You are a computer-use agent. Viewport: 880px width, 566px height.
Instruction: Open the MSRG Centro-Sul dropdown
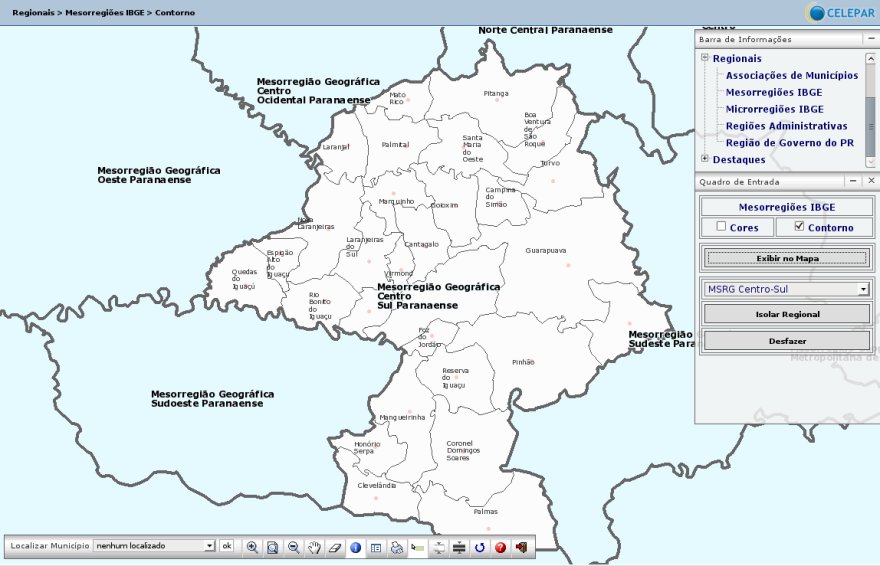click(x=862, y=289)
